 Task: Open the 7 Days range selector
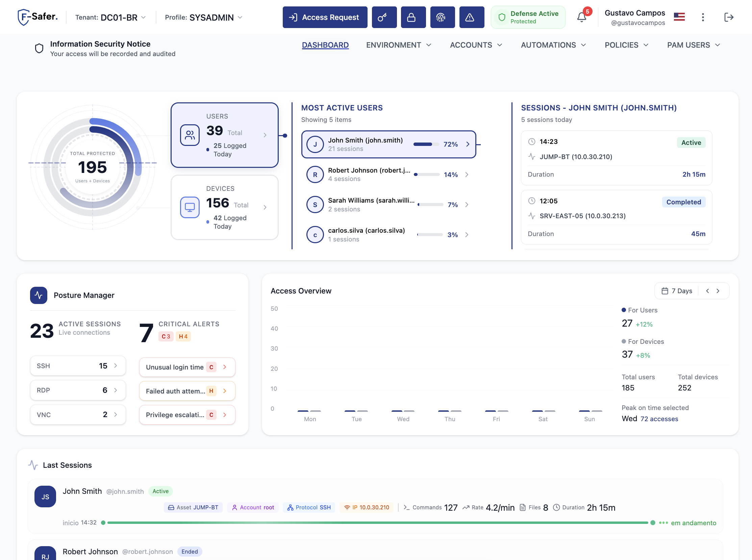coord(677,291)
